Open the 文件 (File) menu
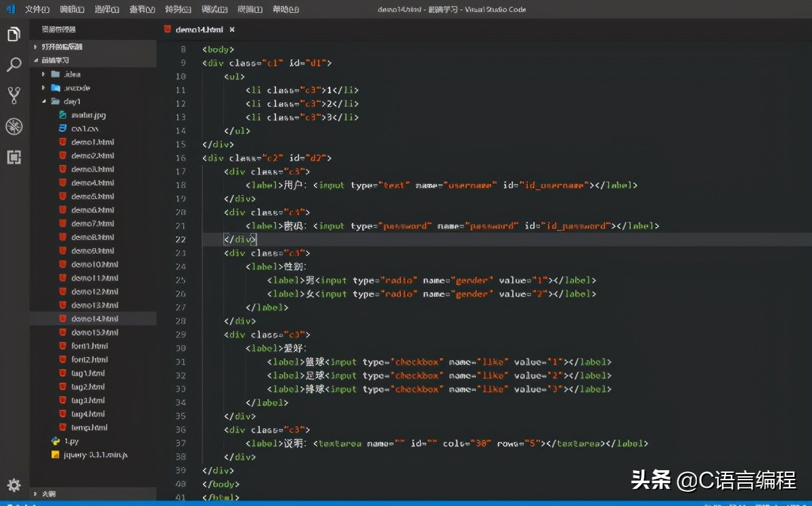This screenshot has height=506, width=812. click(x=37, y=9)
